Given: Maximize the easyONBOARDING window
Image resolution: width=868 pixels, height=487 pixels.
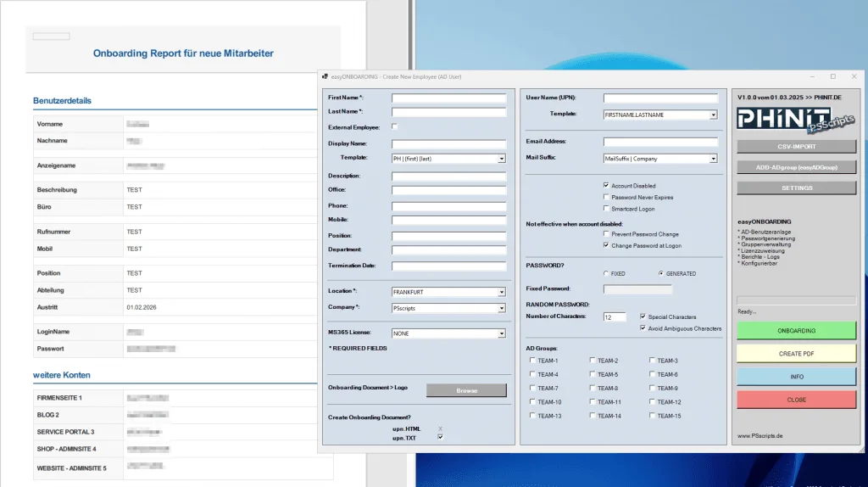Looking at the screenshot, I should (832, 76).
